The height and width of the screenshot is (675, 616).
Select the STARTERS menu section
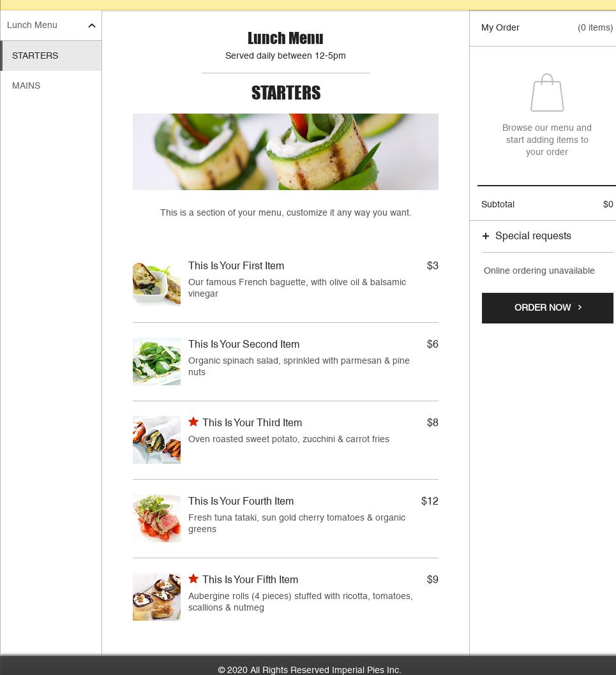coord(51,56)
